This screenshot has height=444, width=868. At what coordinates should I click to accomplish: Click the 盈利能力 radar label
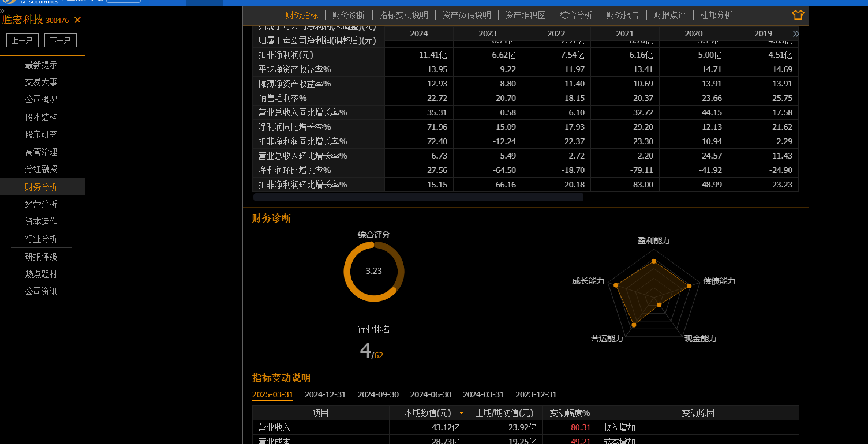coord(654,240)
